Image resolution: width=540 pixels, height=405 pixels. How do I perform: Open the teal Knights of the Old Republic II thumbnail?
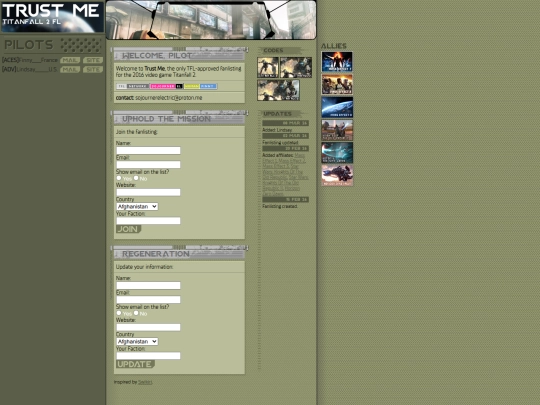click(x=337, y=153)
